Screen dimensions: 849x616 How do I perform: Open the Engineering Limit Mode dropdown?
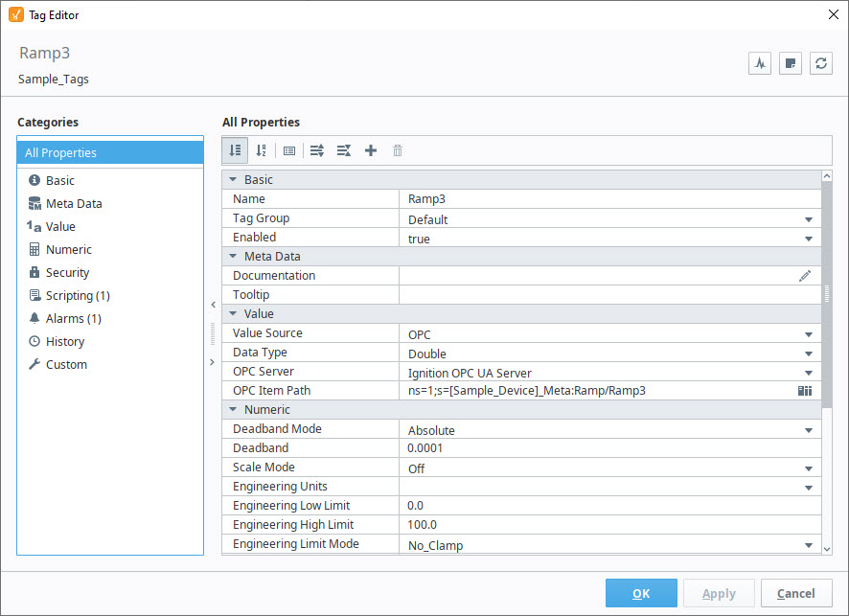coord(809,546)
